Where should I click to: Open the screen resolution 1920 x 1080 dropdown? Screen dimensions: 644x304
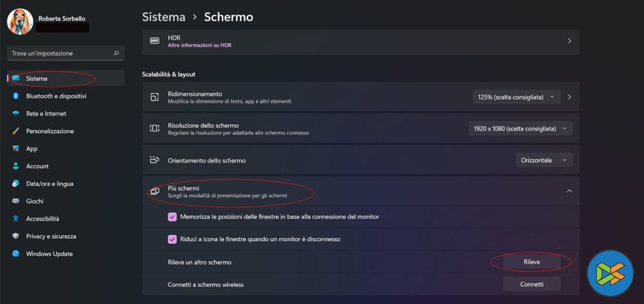click(521, 128)
